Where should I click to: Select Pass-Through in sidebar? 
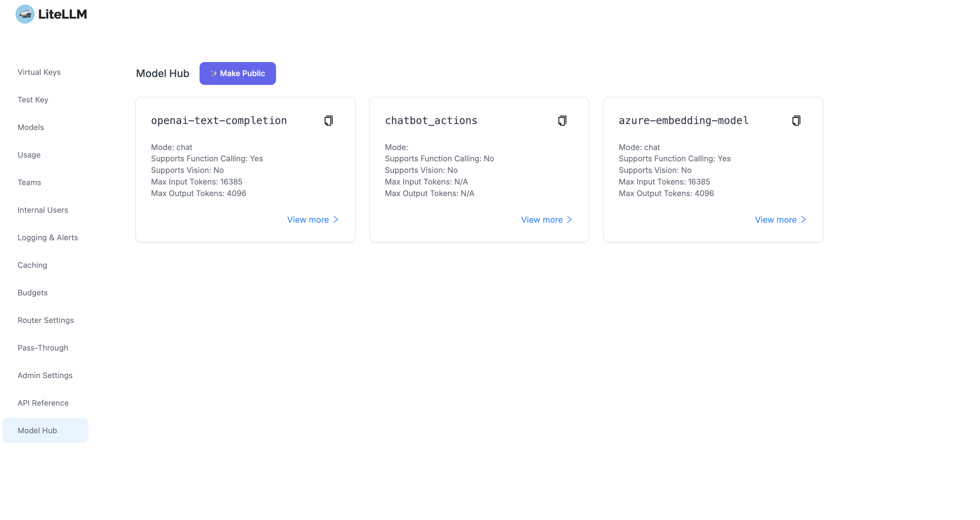tap(43, 348)
